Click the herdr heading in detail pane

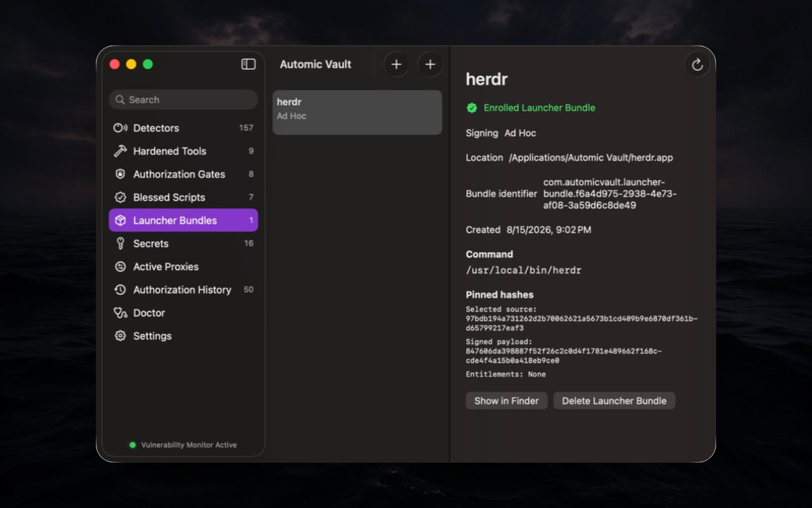pyautogui.click(x=487, y=79)
